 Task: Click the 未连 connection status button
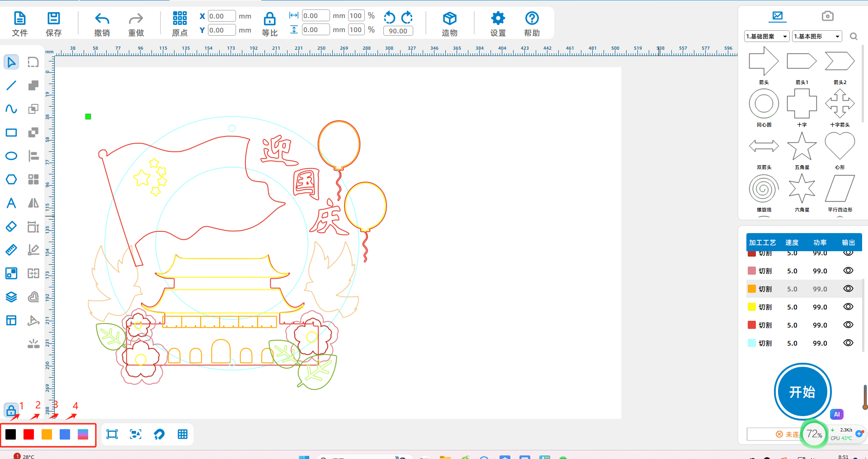pyautogui.click(x=788, y=434)
